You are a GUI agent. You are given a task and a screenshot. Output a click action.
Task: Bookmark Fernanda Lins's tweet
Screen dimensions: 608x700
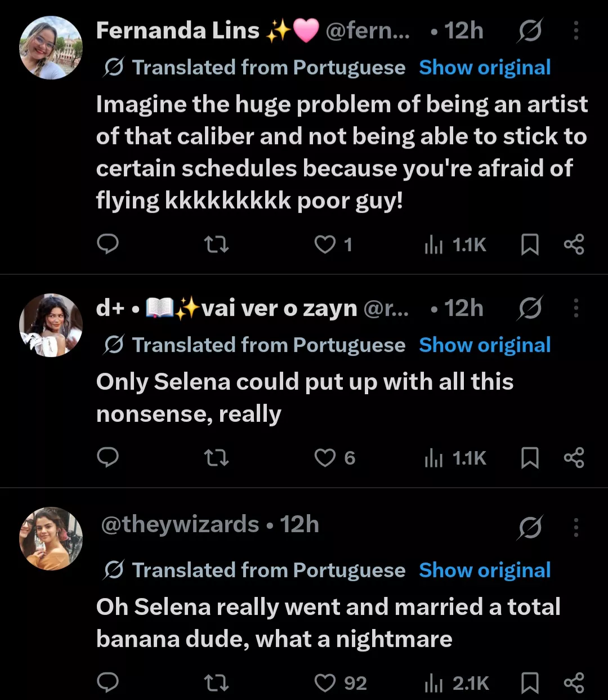click(x=530, y=244)
